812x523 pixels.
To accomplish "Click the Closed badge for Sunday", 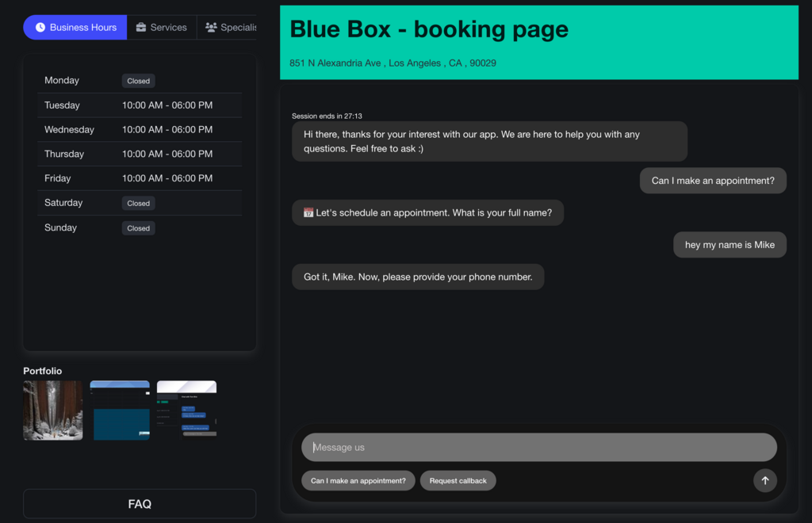I will 138,228.
